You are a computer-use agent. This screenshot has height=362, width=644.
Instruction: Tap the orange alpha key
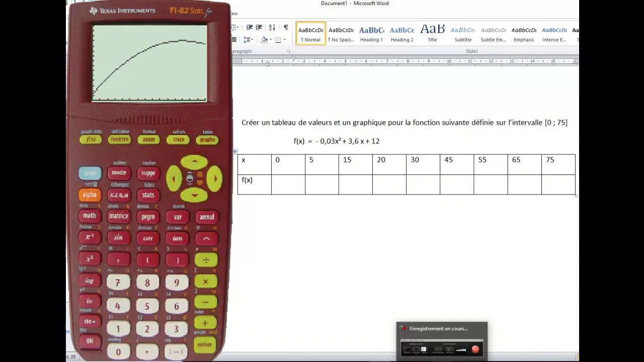(x=90, y=195)
